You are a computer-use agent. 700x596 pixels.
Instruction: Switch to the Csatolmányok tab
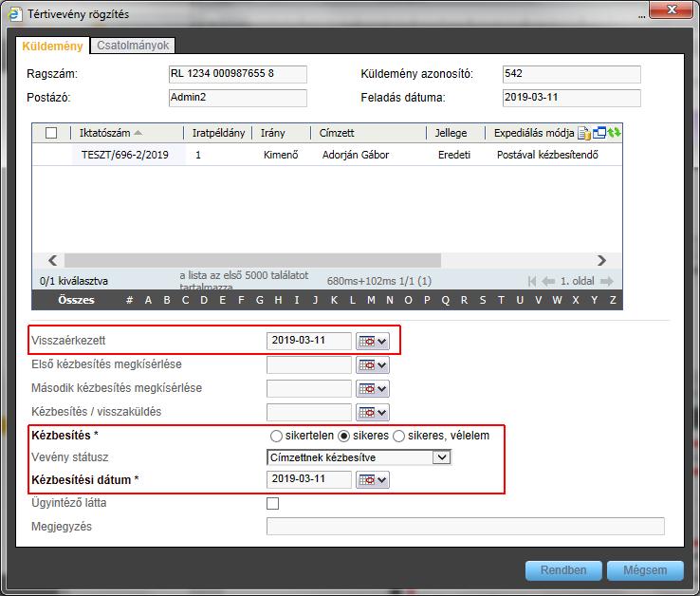(x=133, y=46)
